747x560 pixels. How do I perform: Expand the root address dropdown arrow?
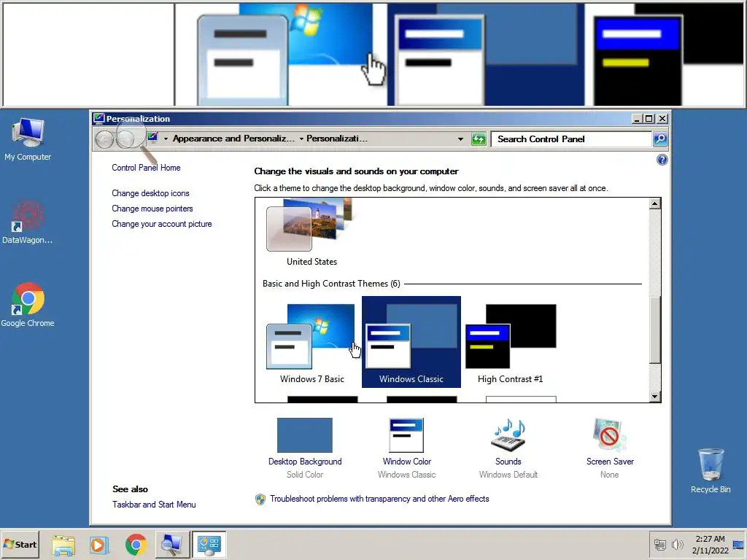[166, 139]
